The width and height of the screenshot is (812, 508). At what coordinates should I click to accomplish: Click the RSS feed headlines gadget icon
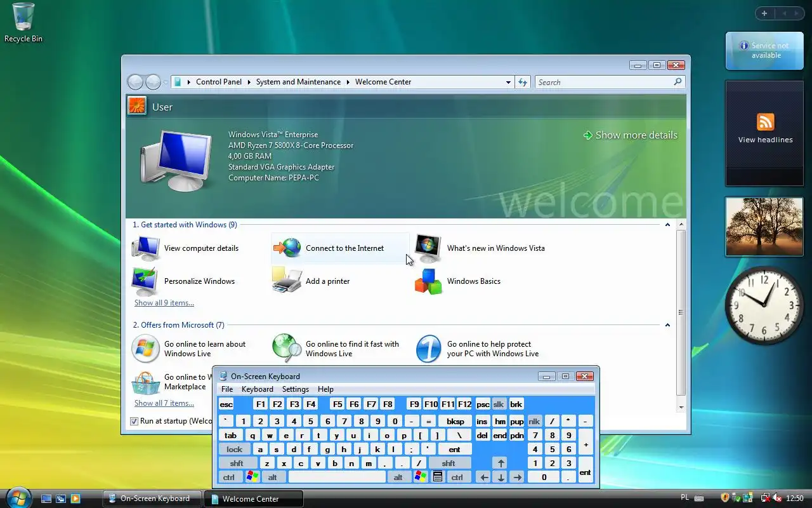766,122
